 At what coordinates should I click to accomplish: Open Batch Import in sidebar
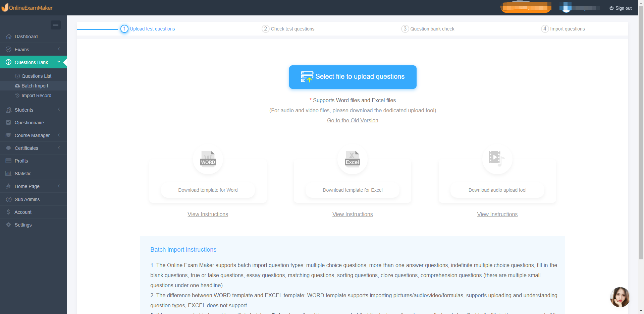pos(34,86)
